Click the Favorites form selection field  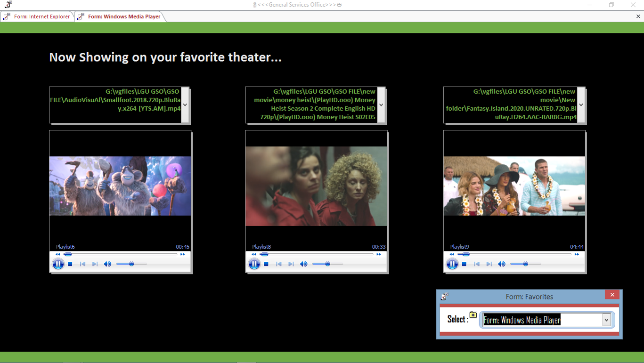tap(542, 320)
